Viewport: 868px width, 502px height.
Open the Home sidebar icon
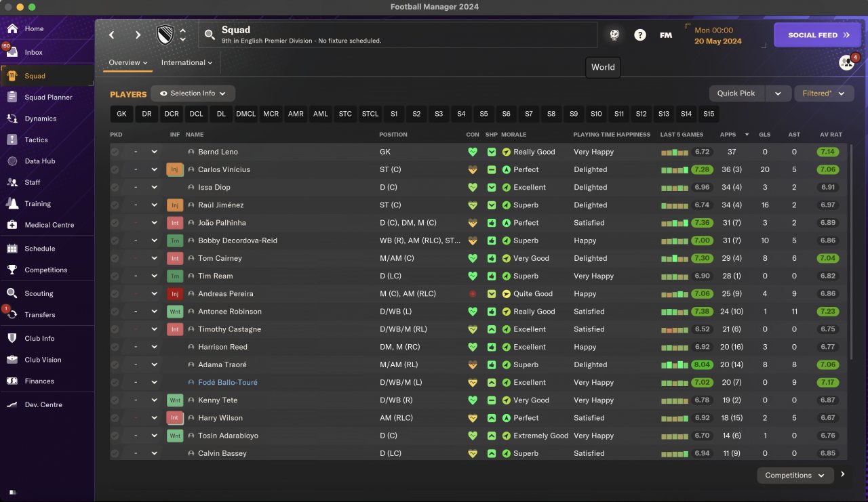tap(12, 29)
